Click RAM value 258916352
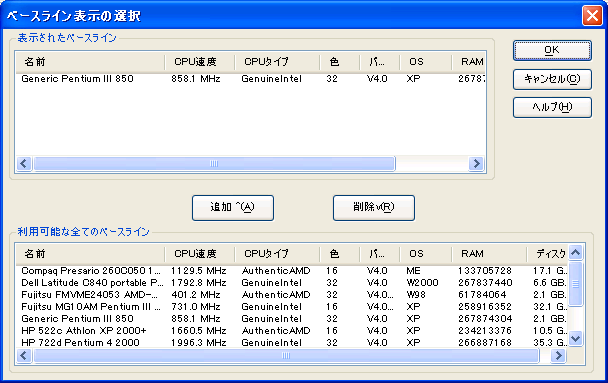 coord(485,307)
